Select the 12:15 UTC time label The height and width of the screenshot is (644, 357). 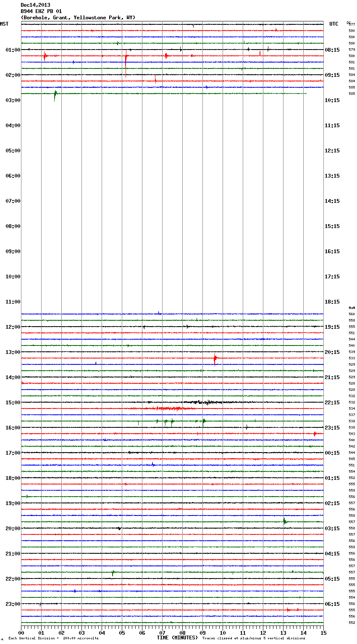[332, 151]
